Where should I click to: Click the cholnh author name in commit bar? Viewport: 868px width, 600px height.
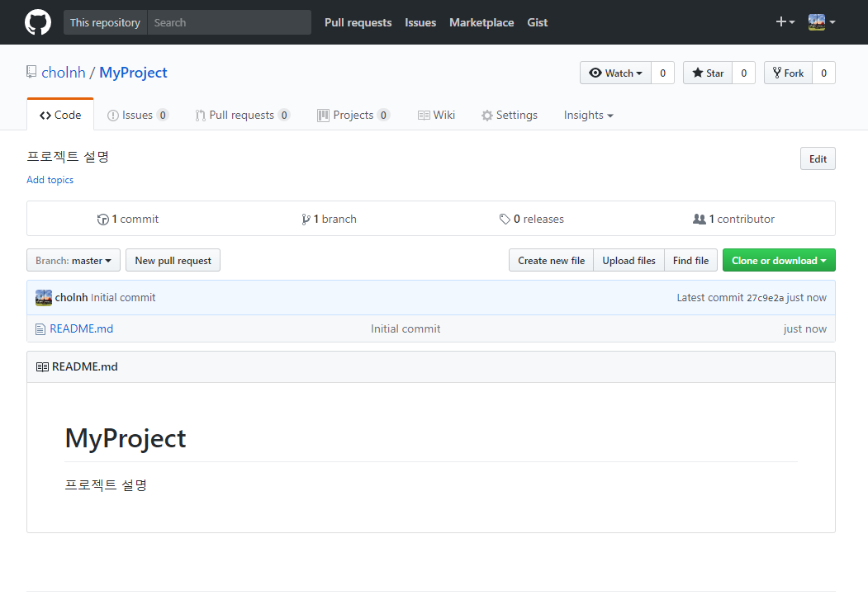(71, 297)
